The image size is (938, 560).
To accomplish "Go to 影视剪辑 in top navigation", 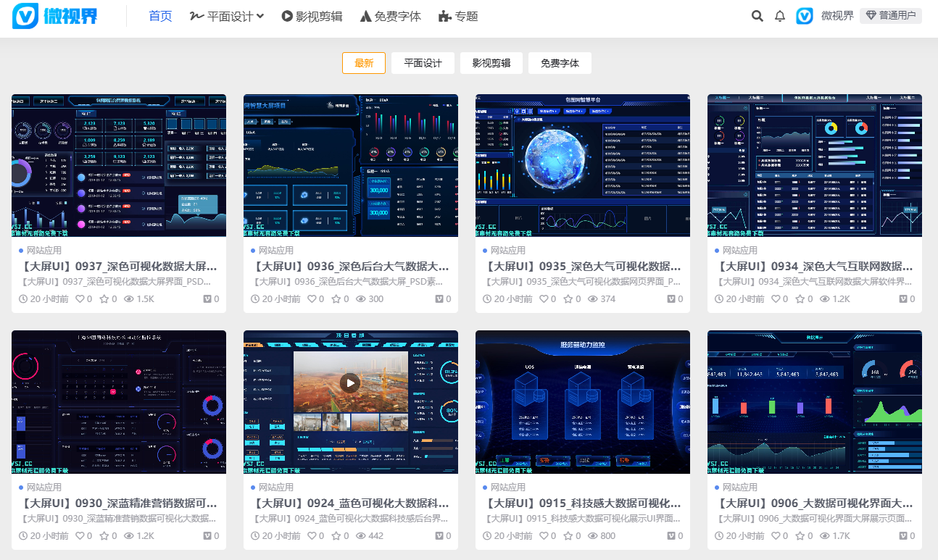I will [312, 16].
